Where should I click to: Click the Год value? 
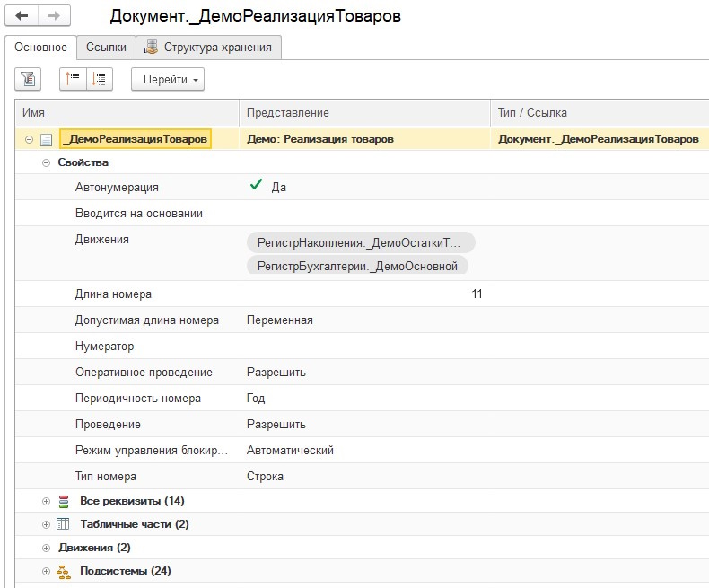click(256, 398)
